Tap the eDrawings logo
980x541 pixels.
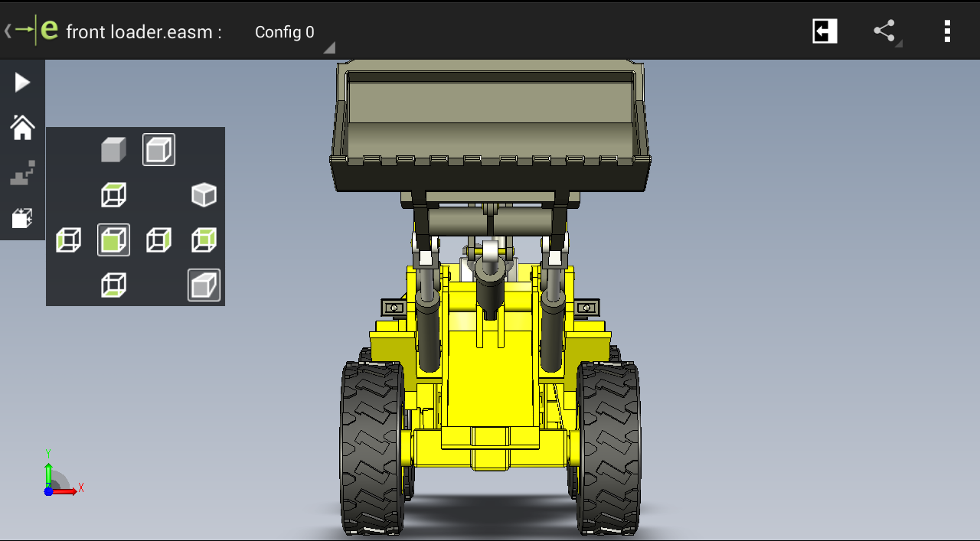pos(49,29)
